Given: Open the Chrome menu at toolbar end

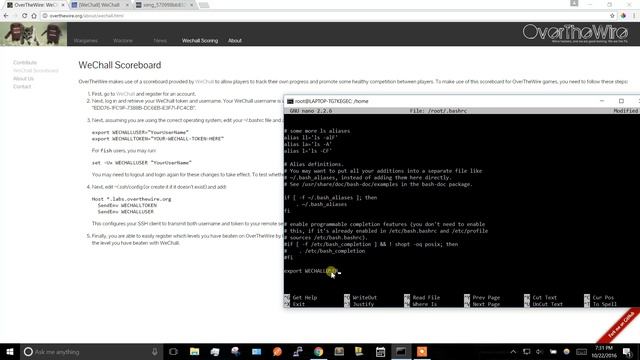Looking at the screenshot, I should pyautogui.click(x=635, y=16).
